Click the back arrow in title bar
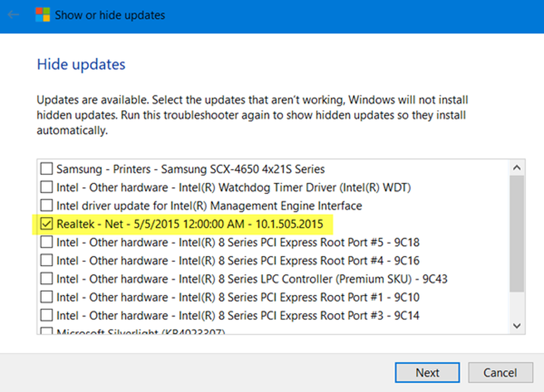The image size is (544, 392). pos(14,15)
